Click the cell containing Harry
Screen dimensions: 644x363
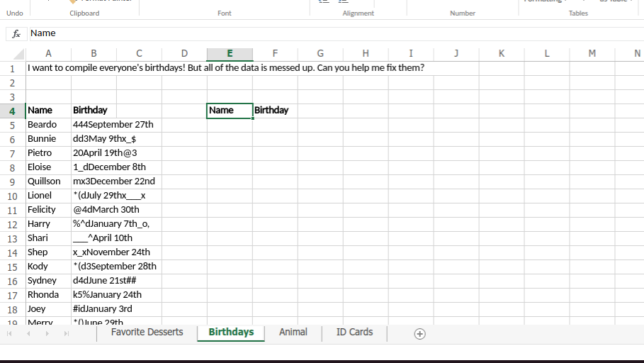click(x=48, y=224)
